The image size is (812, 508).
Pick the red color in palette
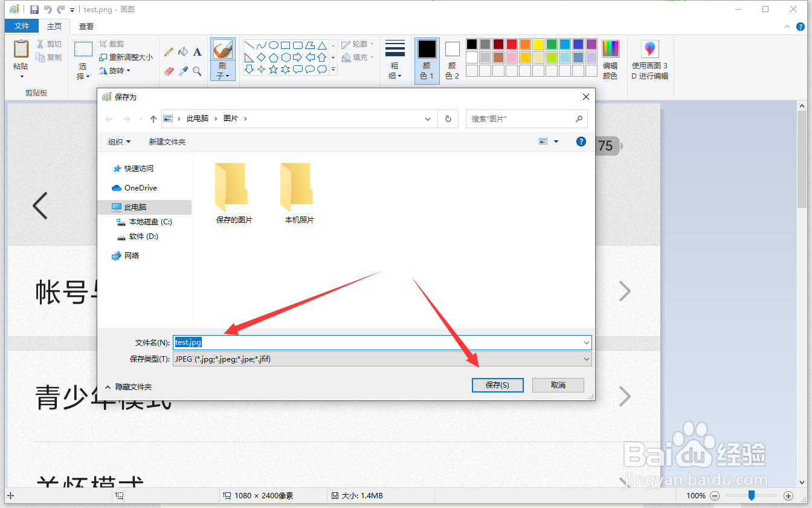(x=512, y=44)
